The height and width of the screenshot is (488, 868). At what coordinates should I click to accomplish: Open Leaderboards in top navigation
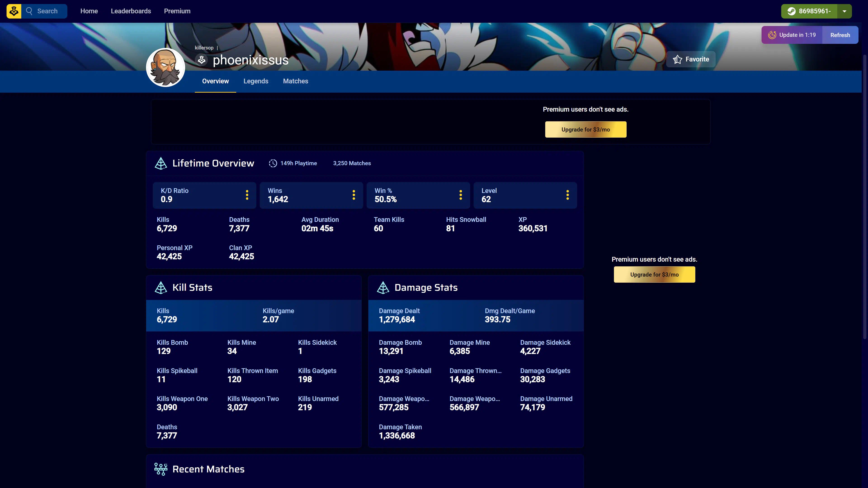[131, 11]
